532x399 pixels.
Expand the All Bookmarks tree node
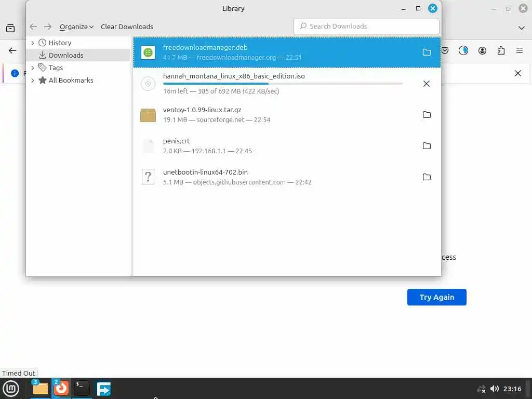point(33,81)
